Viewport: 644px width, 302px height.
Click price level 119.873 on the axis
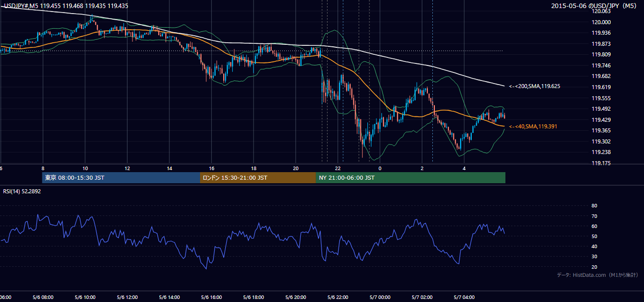[601, 44]
